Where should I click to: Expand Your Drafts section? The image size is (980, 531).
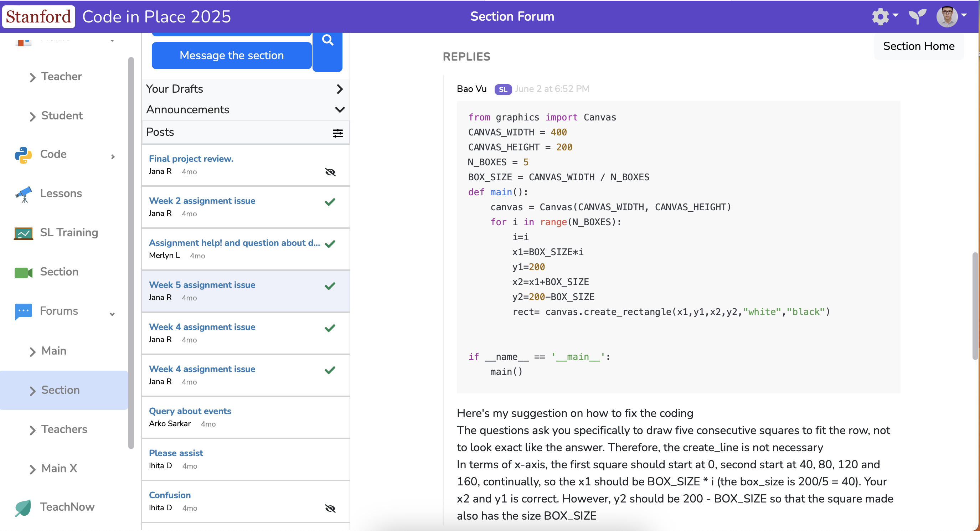[x=339, y=89]
